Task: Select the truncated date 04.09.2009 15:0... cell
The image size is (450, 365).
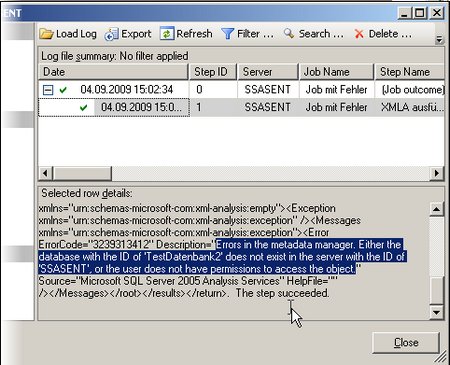Action: (141, 107)
